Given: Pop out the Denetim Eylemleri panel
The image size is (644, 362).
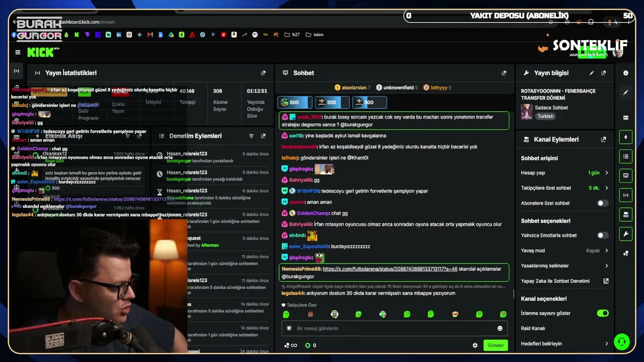Looking at the screenshot, I should [263, 136].
